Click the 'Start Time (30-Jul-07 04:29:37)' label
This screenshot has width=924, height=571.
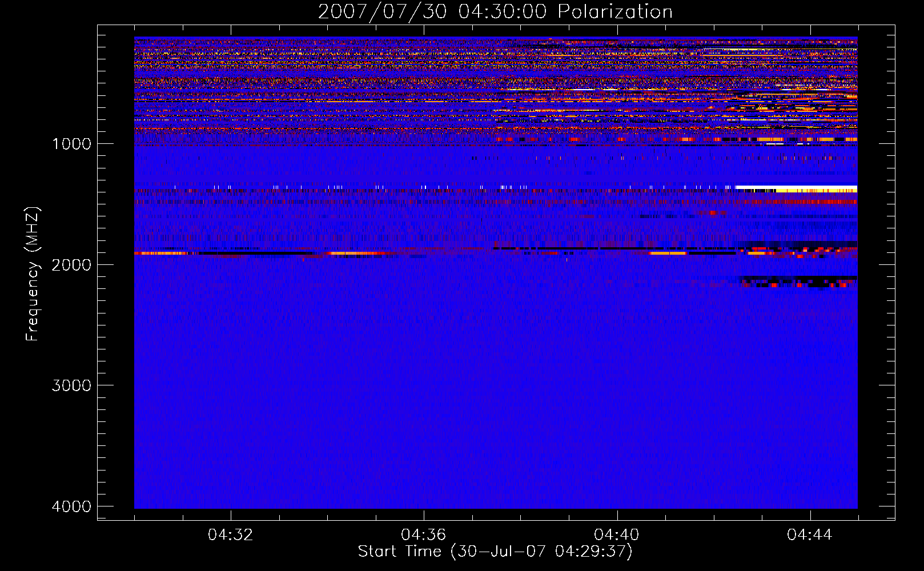pyautogui.click(x=495, y=552)
